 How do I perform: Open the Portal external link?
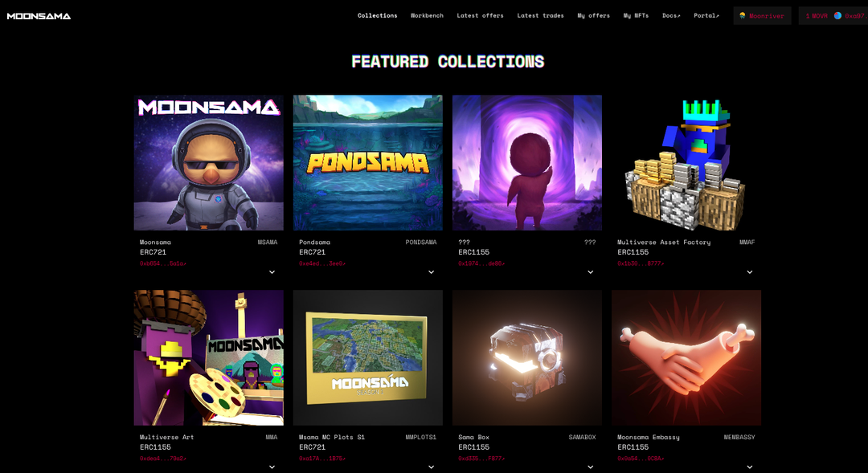[706, 15]
